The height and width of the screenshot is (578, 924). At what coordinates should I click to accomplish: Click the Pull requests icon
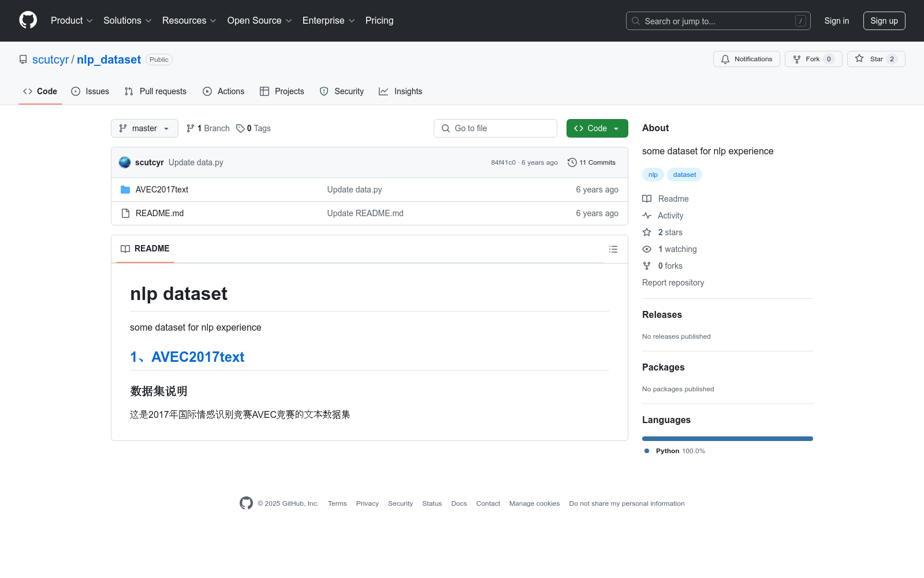[x=129, y=91]
